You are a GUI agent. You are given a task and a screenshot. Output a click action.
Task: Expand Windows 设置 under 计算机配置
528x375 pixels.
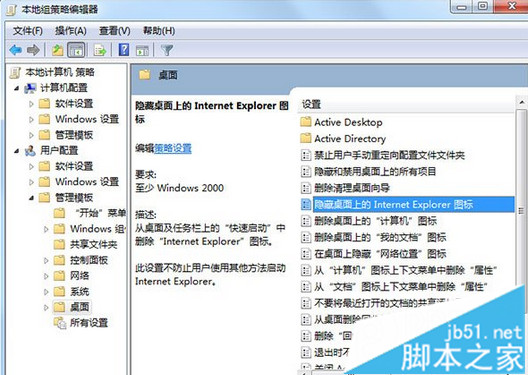pyautogui.click(x=31, y=120)
